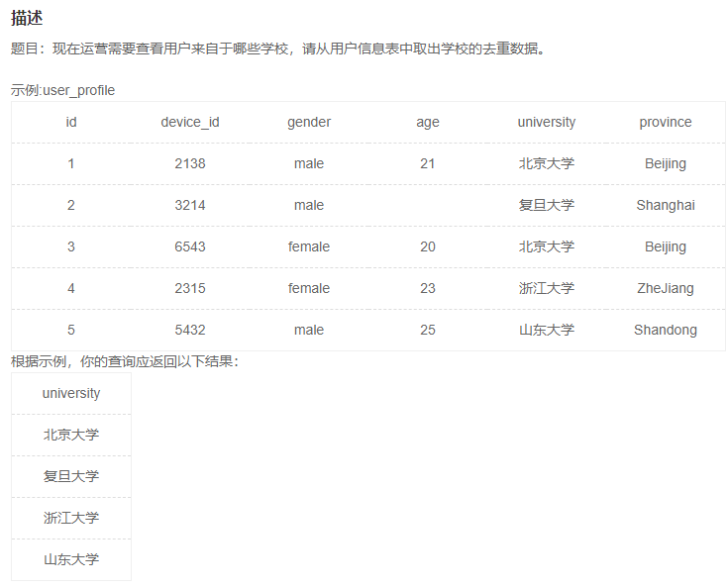727x588 pixels.
Task: Select gender cell in row 2138
Action: coord(309,163)
